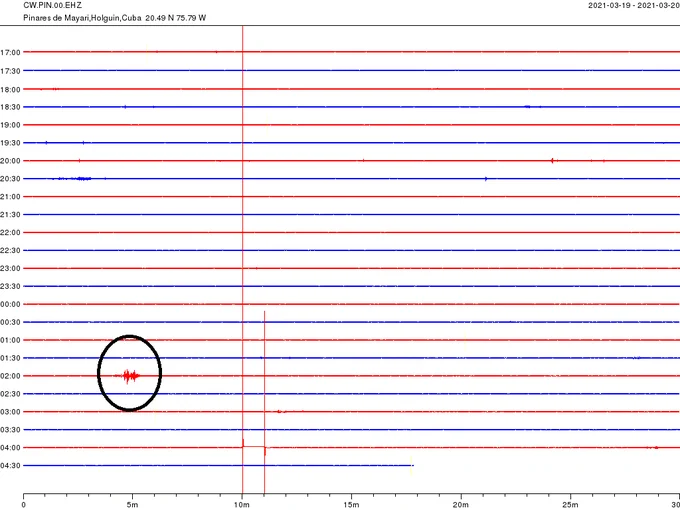The height and width of the screenshot is (510, 680).
Task: Select the 03:00 time row label
Action: tap(10, 412)
